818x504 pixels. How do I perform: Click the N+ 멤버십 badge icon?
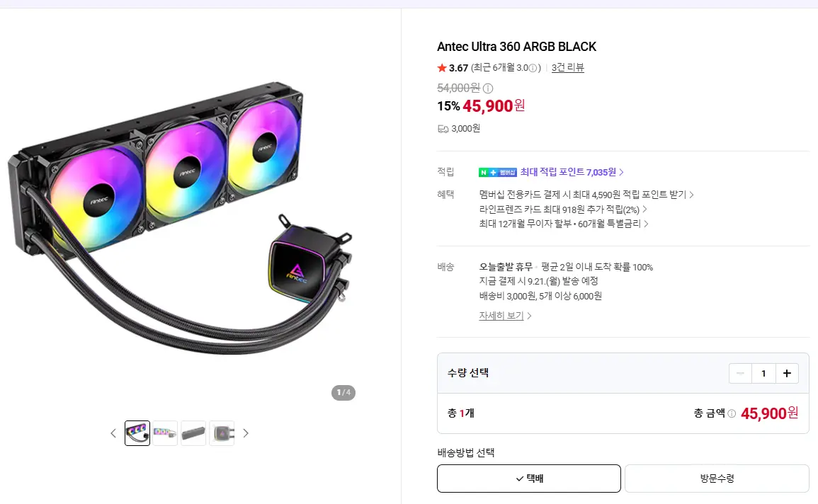pyautogui.click(x=498, y=173)
